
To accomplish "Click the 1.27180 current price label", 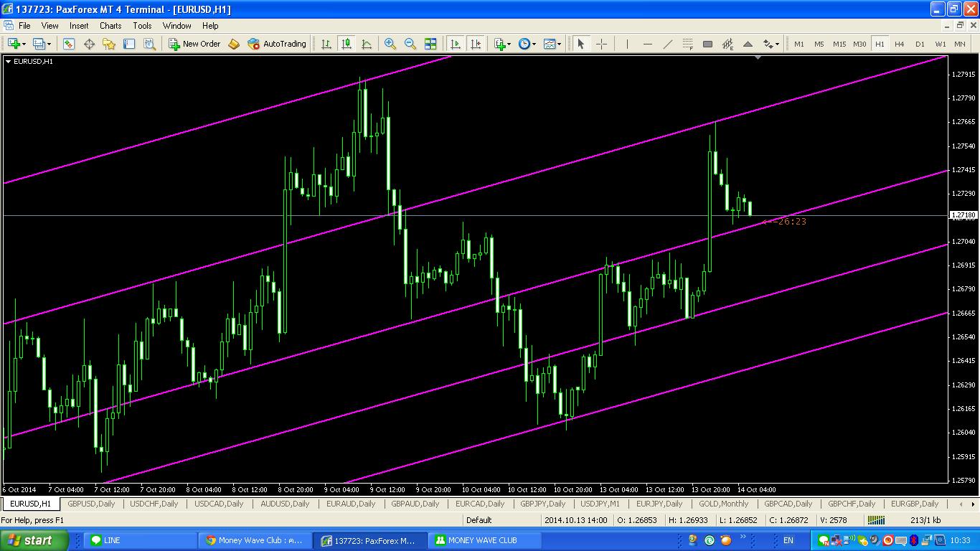I will point(963,215).
